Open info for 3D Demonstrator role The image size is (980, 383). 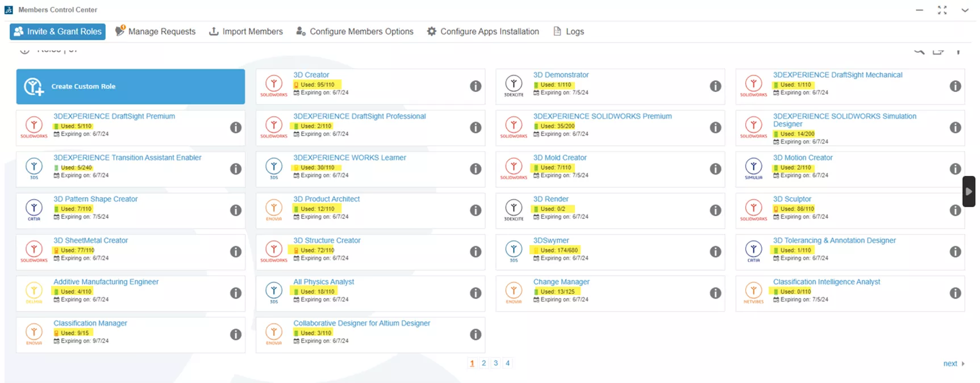click(x=715, y=86)
